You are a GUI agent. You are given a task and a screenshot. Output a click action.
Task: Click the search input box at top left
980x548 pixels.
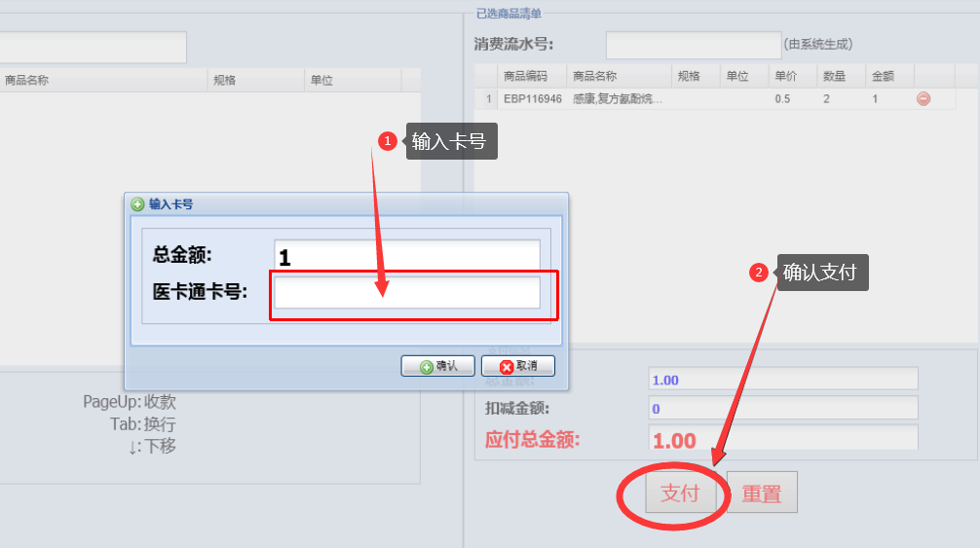93,48
